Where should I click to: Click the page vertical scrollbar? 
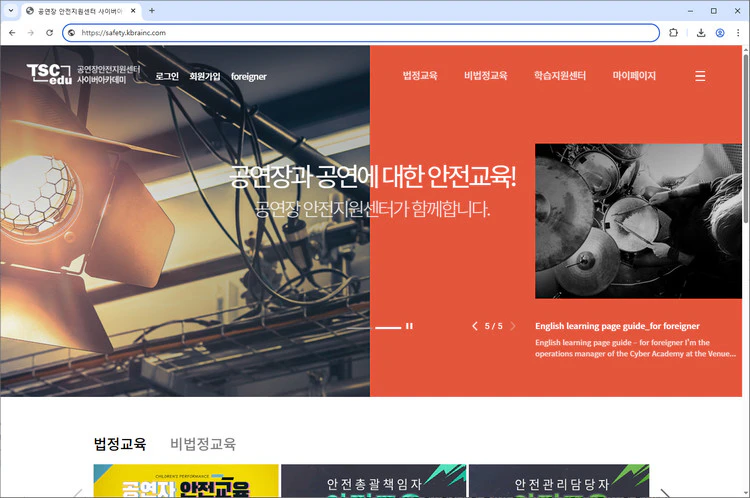tap(746, 139)
